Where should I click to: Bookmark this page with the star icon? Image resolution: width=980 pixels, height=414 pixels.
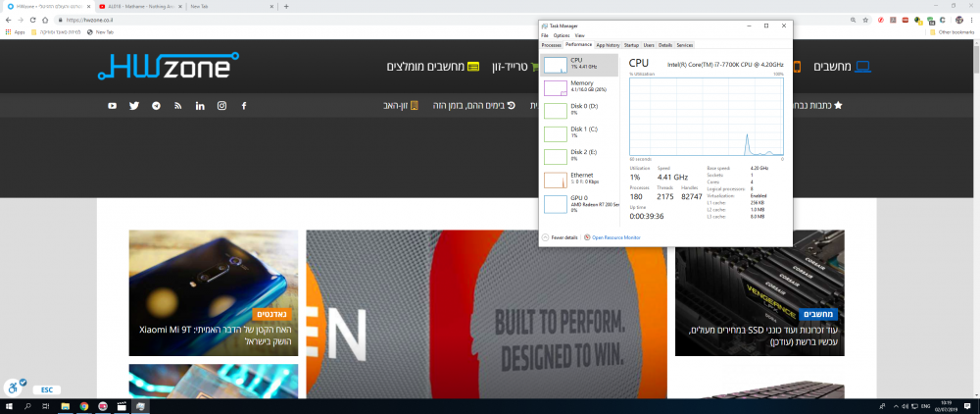(865, 20)
